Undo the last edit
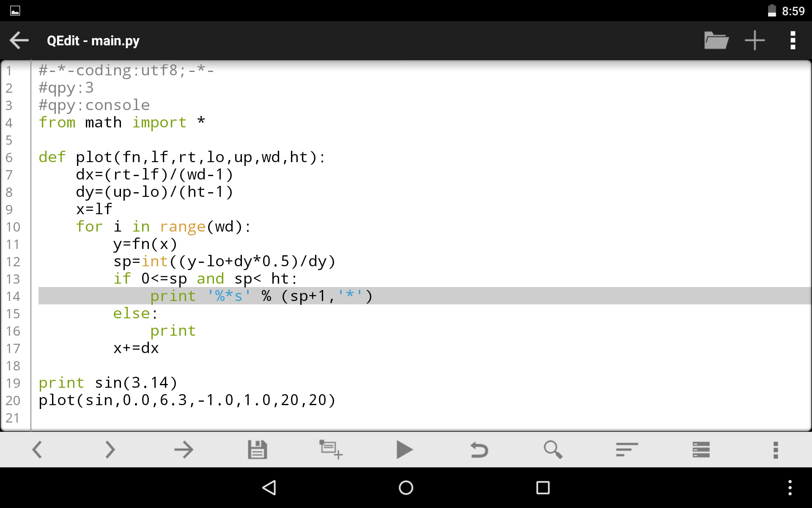The height and width of the screenshot is (508, 812). pyautogui.click(x=479, y=450)
